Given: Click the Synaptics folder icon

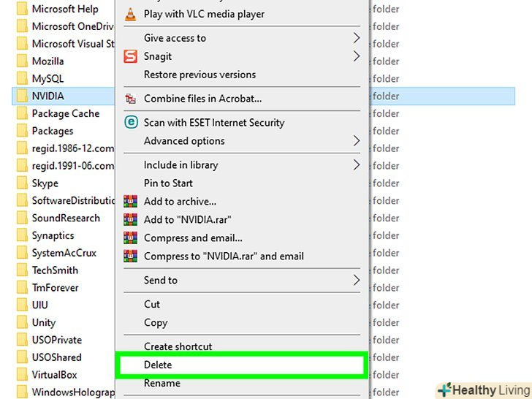Looking at the screenshot, I should pyautogui.click(x=22, y=235).
